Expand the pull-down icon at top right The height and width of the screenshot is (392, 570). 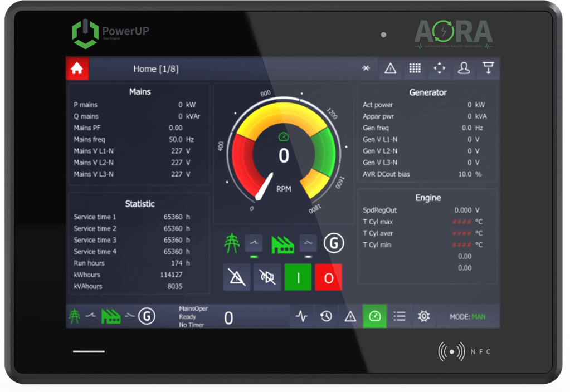488,68
